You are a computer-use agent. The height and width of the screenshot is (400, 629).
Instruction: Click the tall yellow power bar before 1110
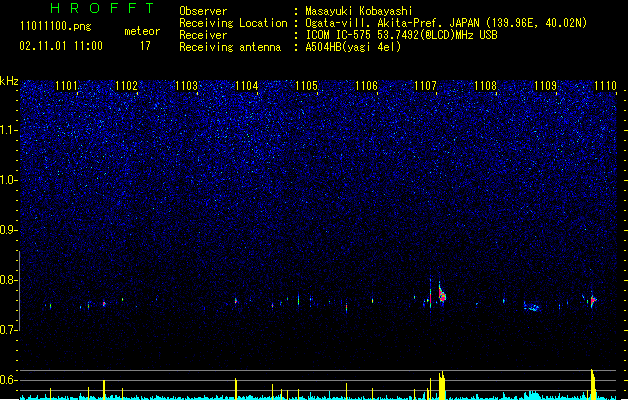[593, 384]
